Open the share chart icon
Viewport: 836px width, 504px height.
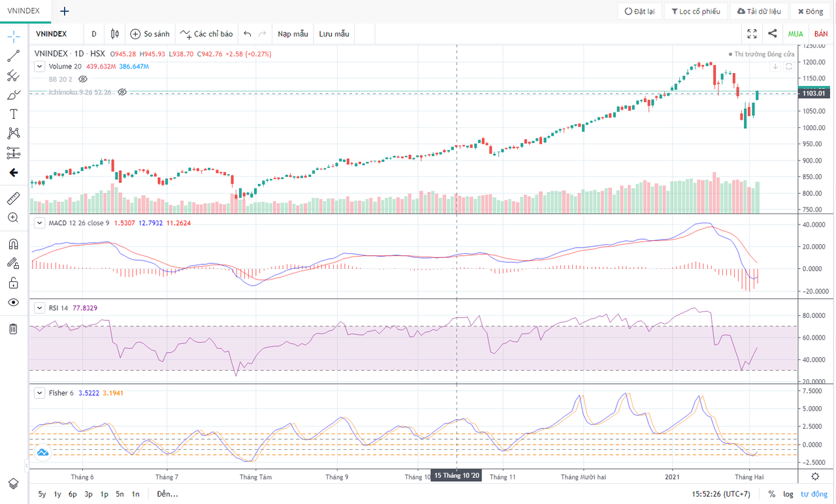click(x=773, y=34)
